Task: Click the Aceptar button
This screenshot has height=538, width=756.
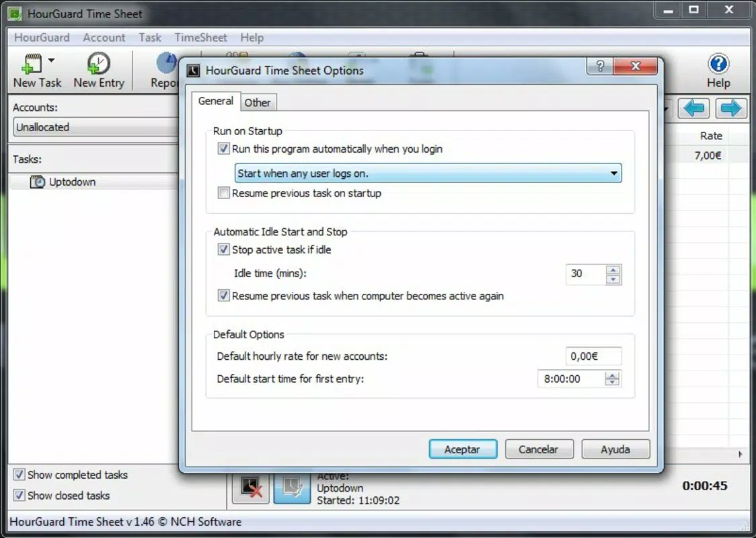Action: pos(463,449)
